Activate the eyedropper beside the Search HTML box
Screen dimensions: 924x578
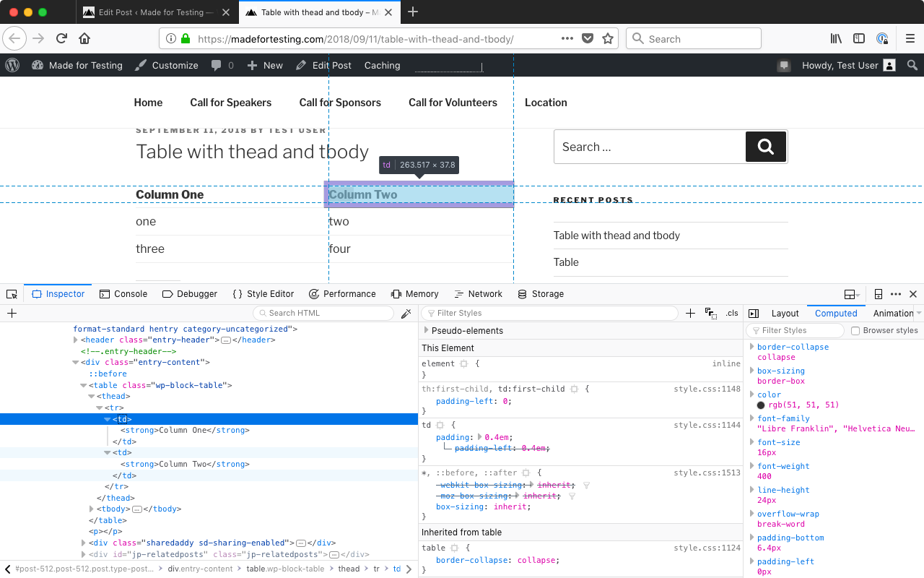(x=406, y=313)
